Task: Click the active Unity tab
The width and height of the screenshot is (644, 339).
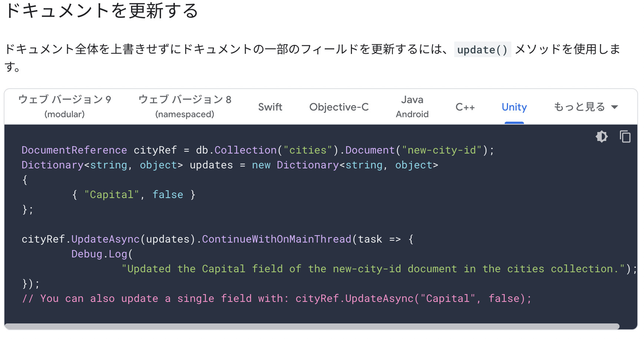Action: tap(514, 107)
